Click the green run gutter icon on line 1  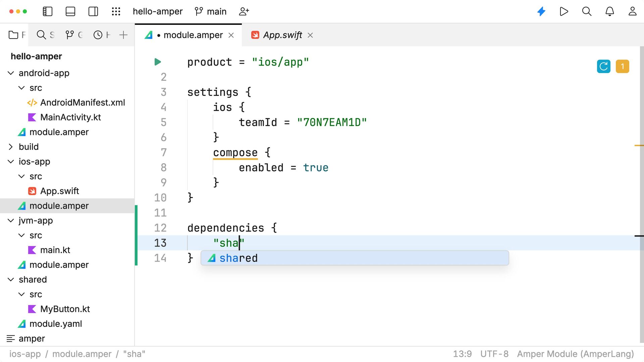tap(158, 62)
